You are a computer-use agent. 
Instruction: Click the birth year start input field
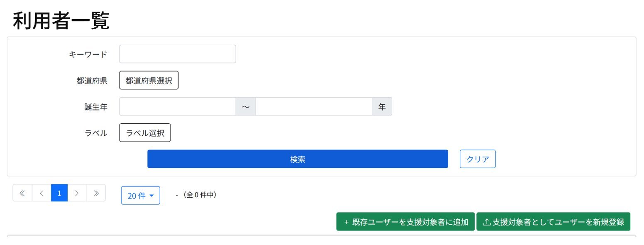click(178, 107)
